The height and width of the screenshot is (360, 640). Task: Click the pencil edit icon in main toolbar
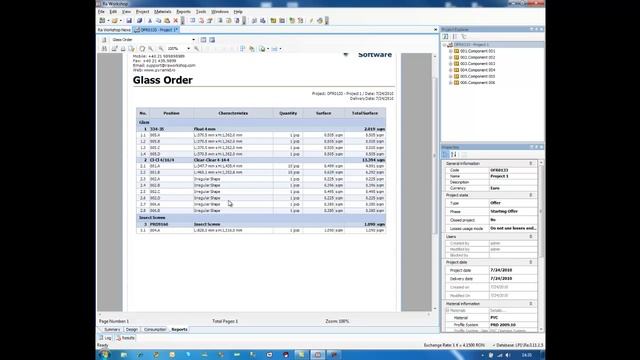pos(311,21)
